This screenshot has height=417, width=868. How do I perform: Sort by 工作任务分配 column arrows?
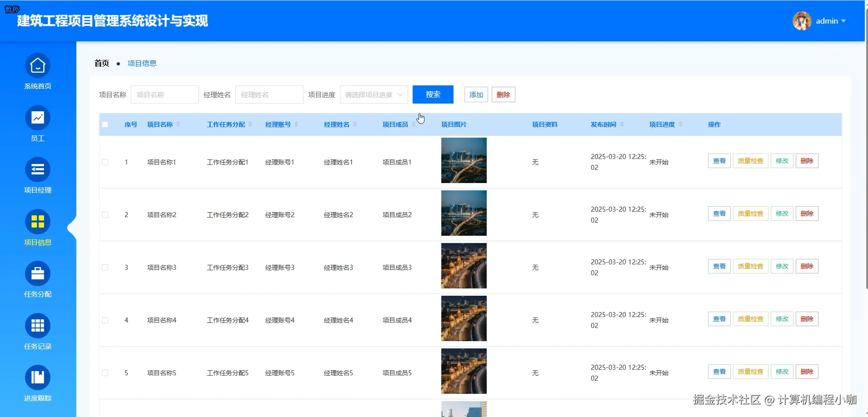point(250,124)
